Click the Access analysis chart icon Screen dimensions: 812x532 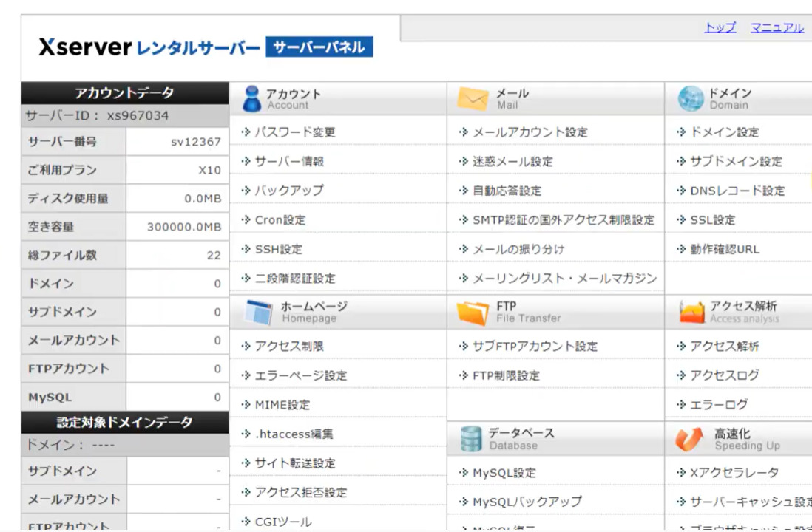[x=692, y=312]
